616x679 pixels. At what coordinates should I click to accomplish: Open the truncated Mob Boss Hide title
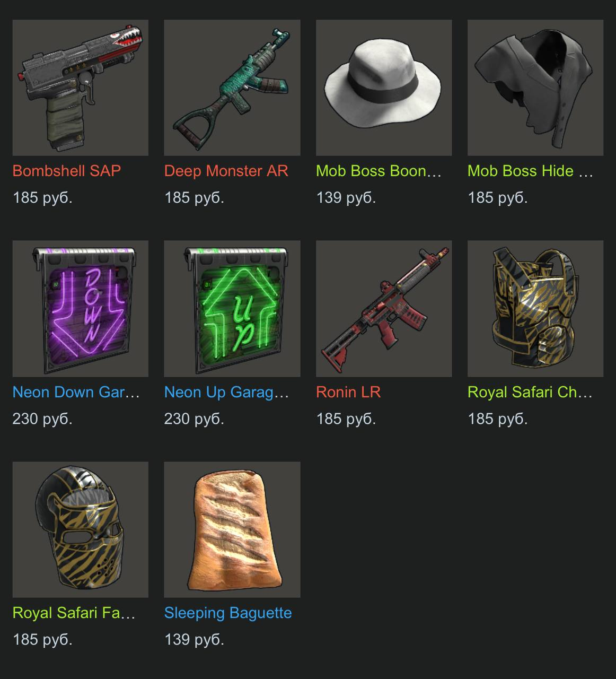click(530, 171)
